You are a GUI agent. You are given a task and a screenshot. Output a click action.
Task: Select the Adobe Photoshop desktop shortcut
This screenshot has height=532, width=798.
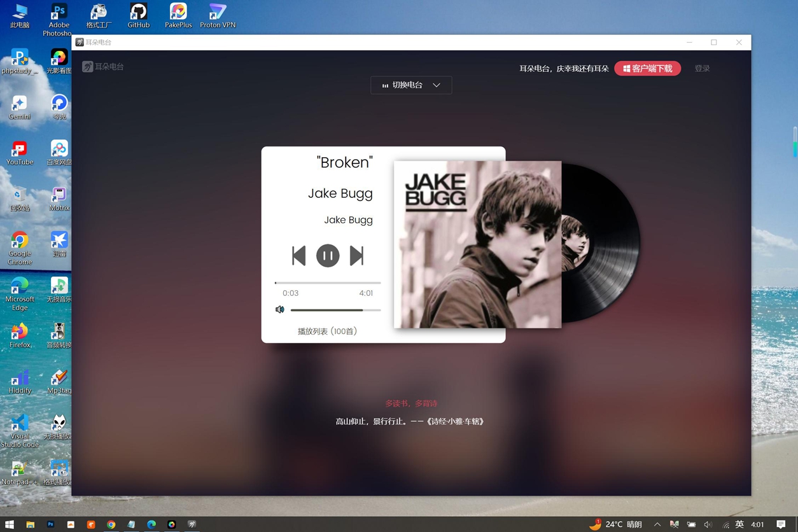coord(59,20)
